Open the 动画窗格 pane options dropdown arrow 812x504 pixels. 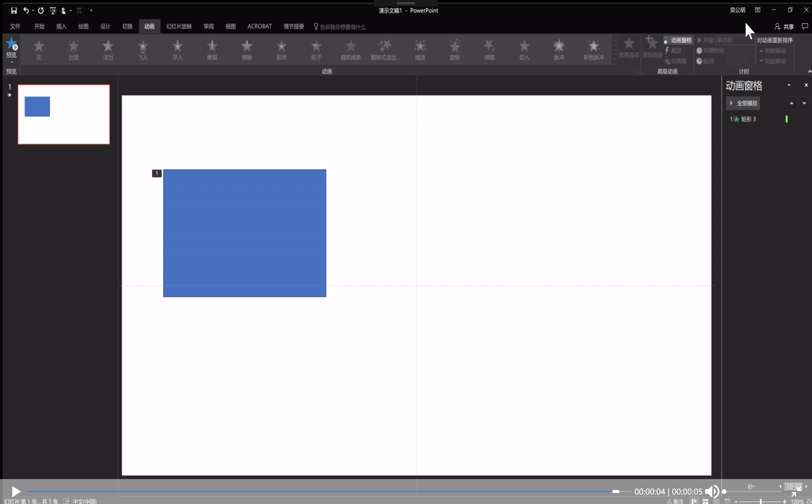click(789, 85)
